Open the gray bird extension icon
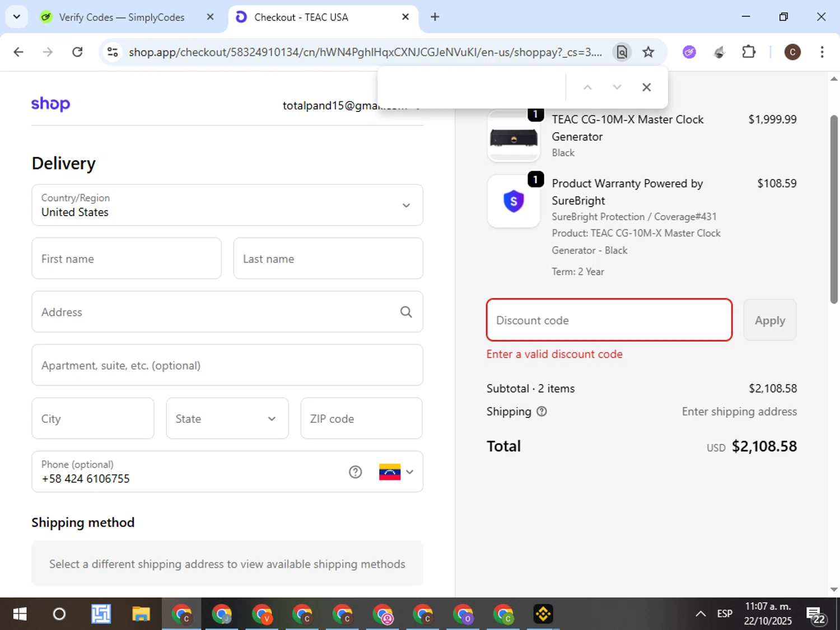 [719, 52]
